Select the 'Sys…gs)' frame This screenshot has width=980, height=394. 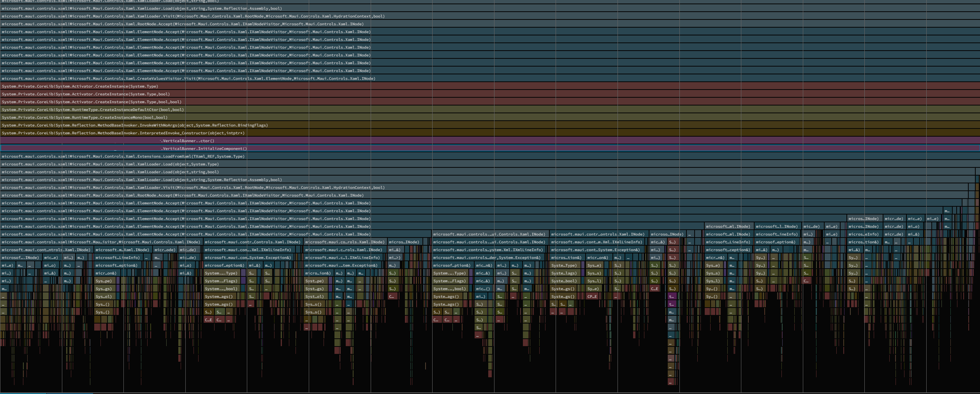104,288
